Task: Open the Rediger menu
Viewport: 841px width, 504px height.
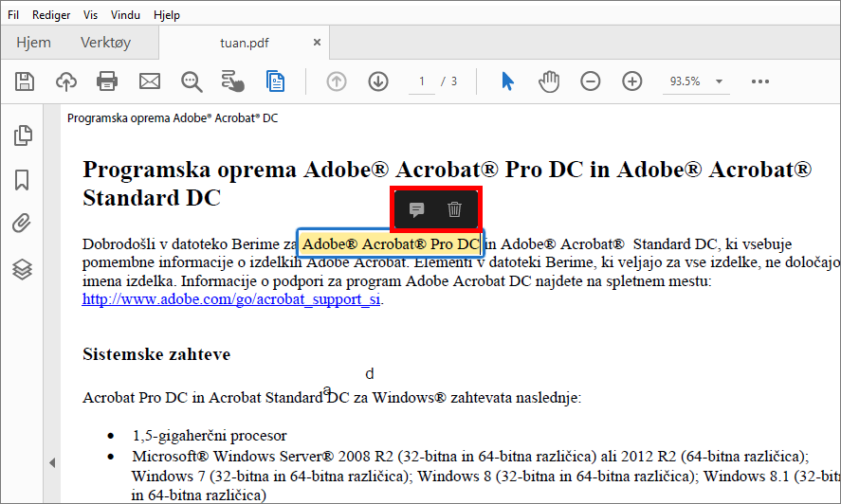Action: point(51,15)
